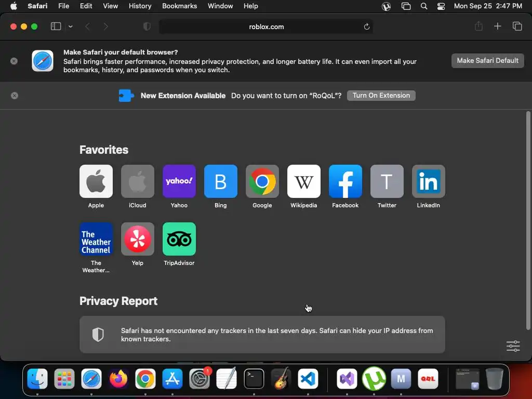Open the Facebook favorite

pos(345,181)
